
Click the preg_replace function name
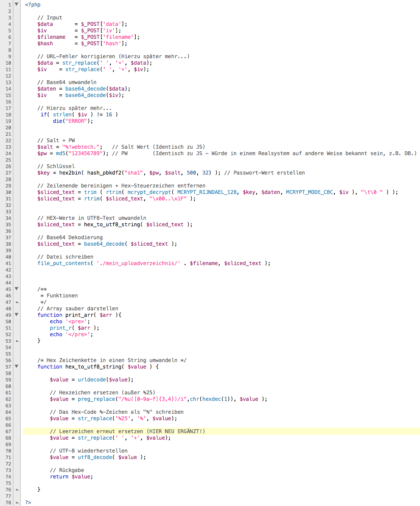[x=96, y=399]
